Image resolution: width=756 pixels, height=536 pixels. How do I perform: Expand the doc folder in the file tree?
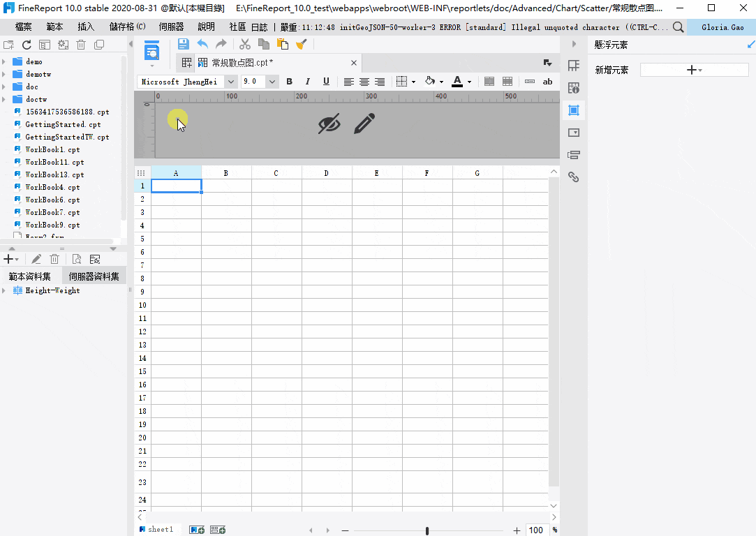(x=4, y=87)
